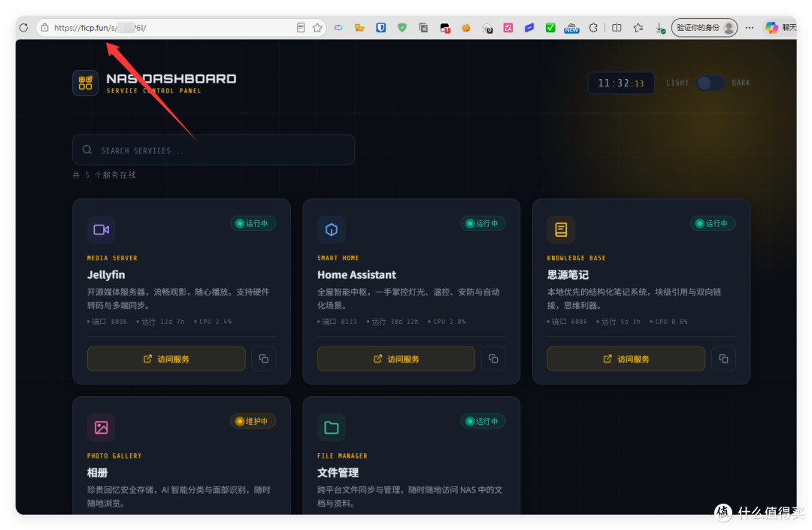Screen dimensions: 812x530
Task: Toggle the Light/Dark theme switch
Action: pos(710,83)
